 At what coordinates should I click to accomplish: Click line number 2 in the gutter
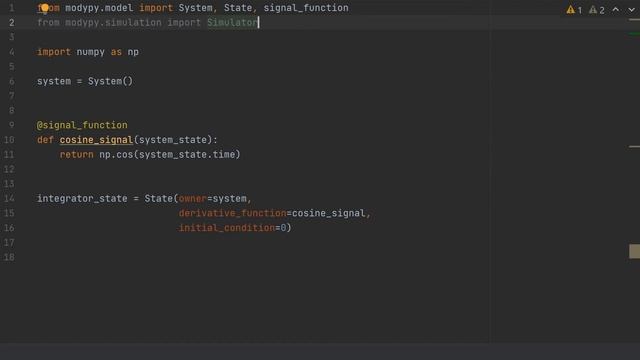click(11, 22)
